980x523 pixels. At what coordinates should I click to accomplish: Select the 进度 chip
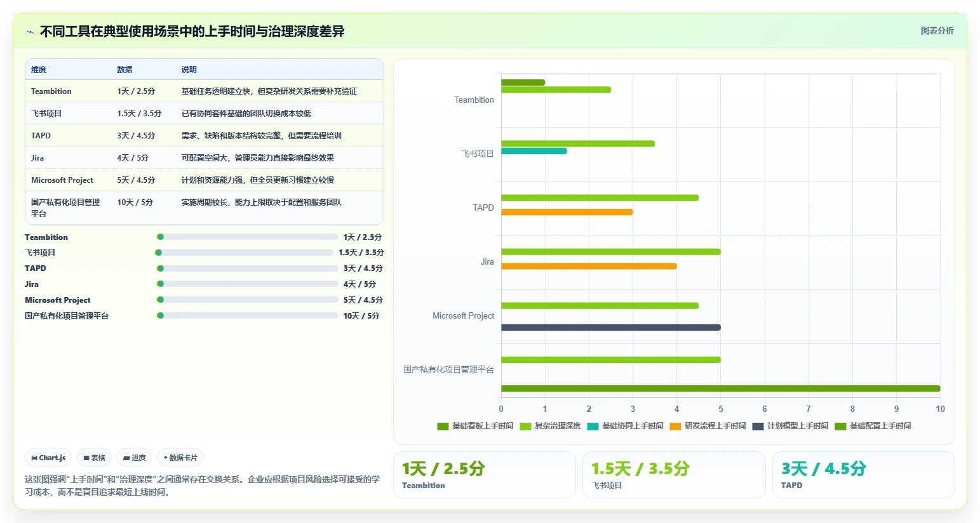point(134,458)
